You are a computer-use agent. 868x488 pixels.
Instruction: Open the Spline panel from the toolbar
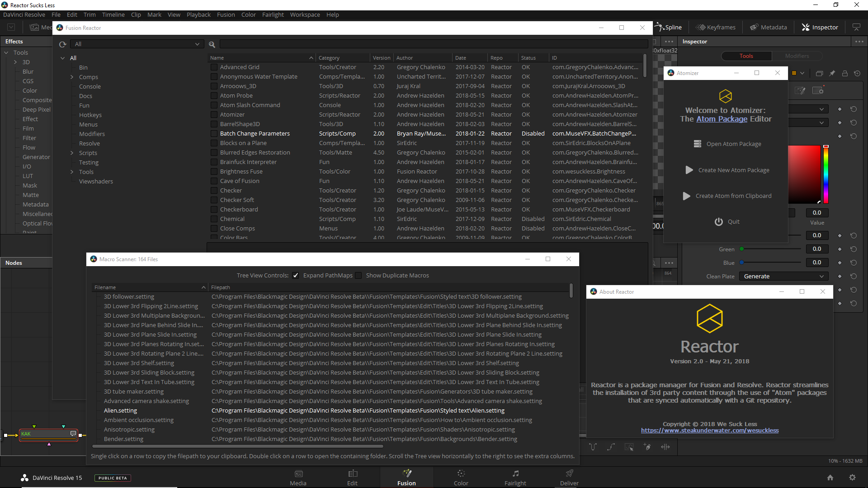668,27
